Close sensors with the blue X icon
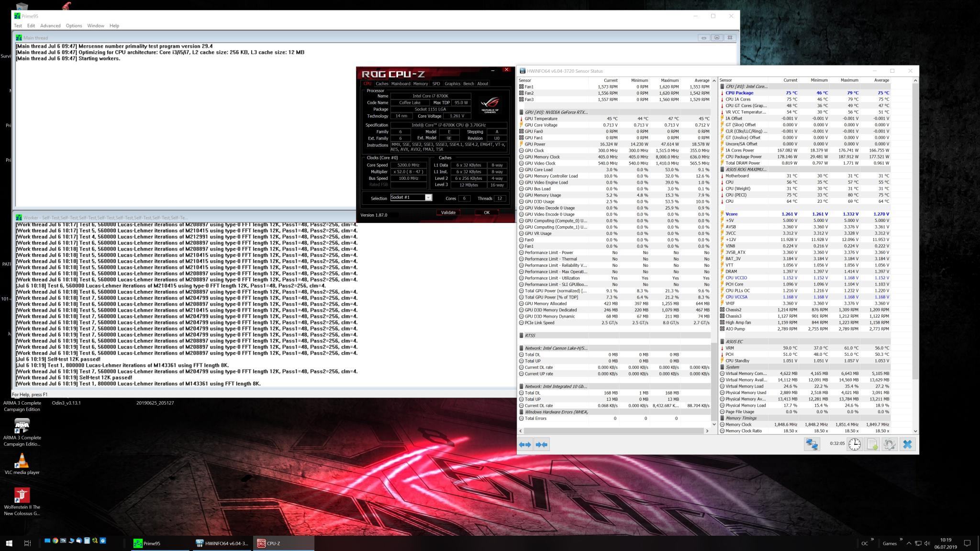This screenshot has width=980, height=551. (x=907, y=444)
